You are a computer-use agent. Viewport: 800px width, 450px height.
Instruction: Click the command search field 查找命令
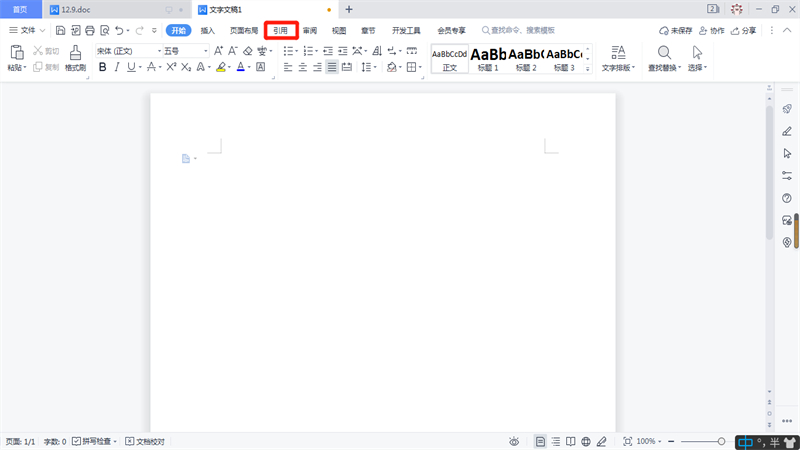coord(519,31)
